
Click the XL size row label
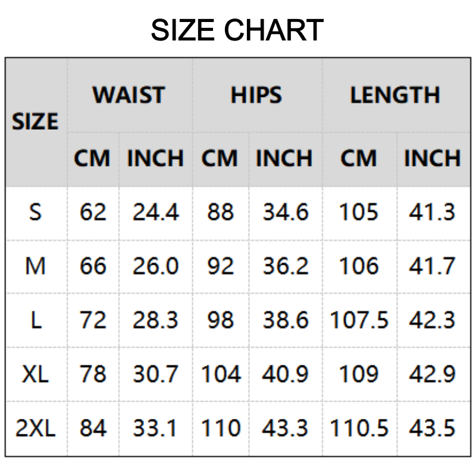[35, 374]
